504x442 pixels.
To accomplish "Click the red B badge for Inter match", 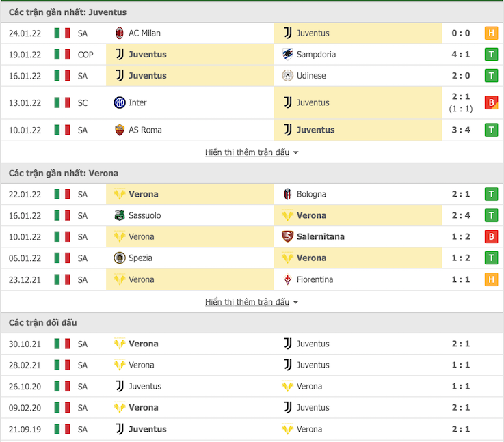I will point(490,102).
